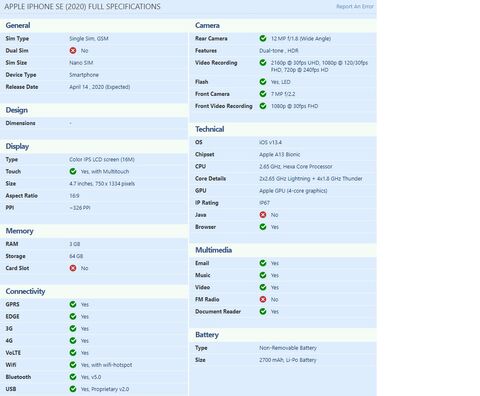Click the 'Aspect Ratio' label
The image size is (480, 396).
point(21,196)
